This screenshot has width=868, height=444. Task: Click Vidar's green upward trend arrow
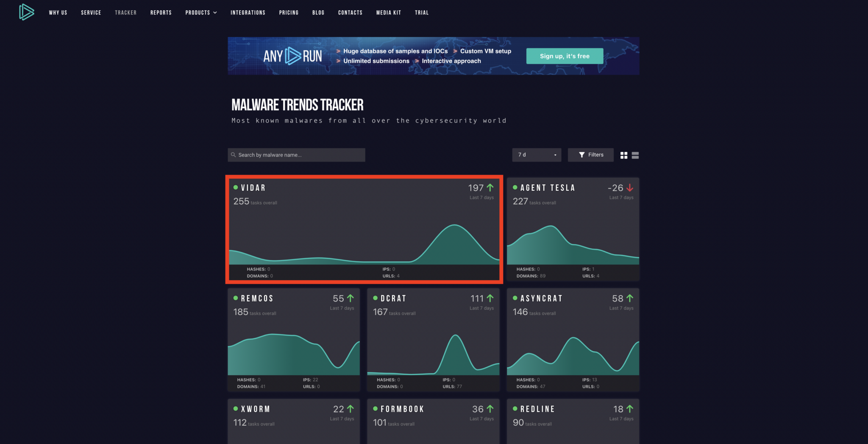coord(490,187)
